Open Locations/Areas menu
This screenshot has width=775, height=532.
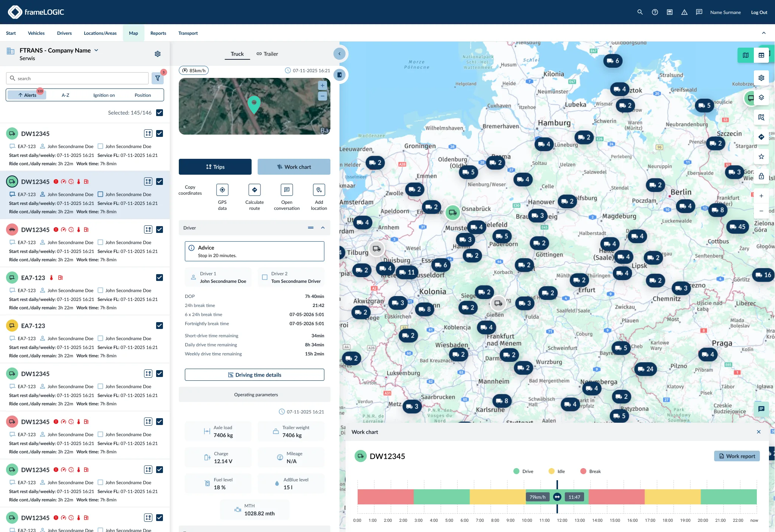pyautogui.click(x=100, y=33)
